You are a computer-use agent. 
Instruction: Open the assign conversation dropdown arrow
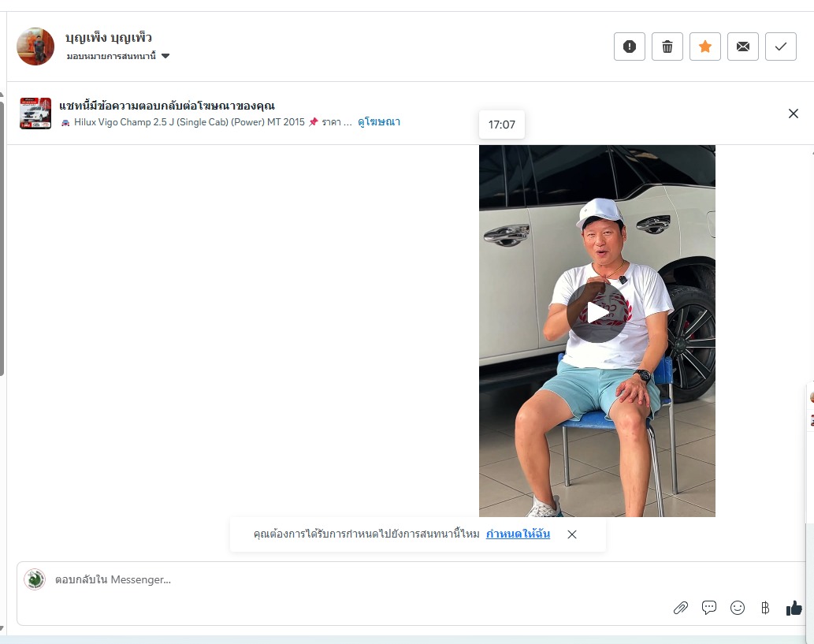click(165, 56)
